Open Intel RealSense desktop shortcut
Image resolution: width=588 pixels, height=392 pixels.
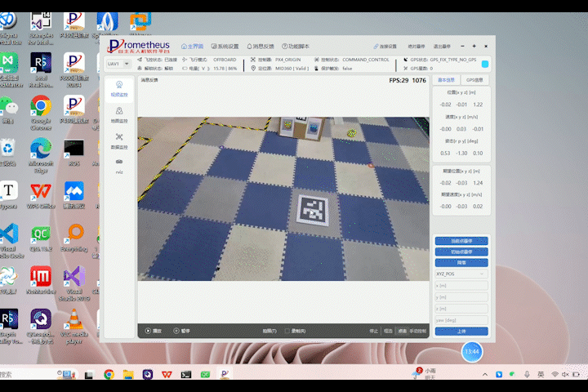[x=41, y=69]
